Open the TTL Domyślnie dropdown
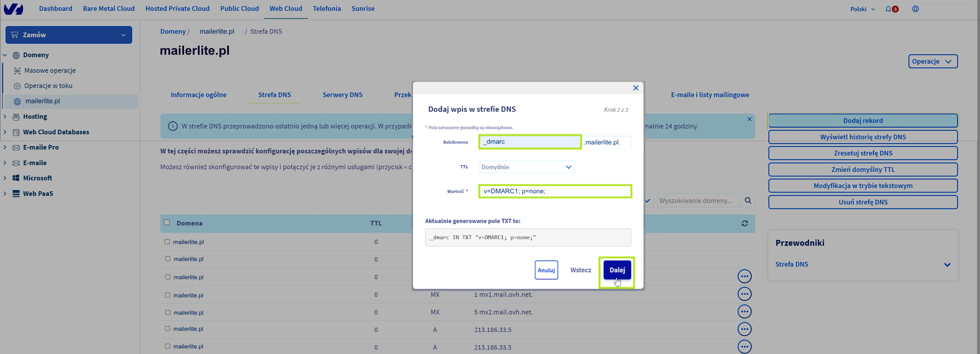This screenshot has height=354, width=980. [x=527, y=167]
